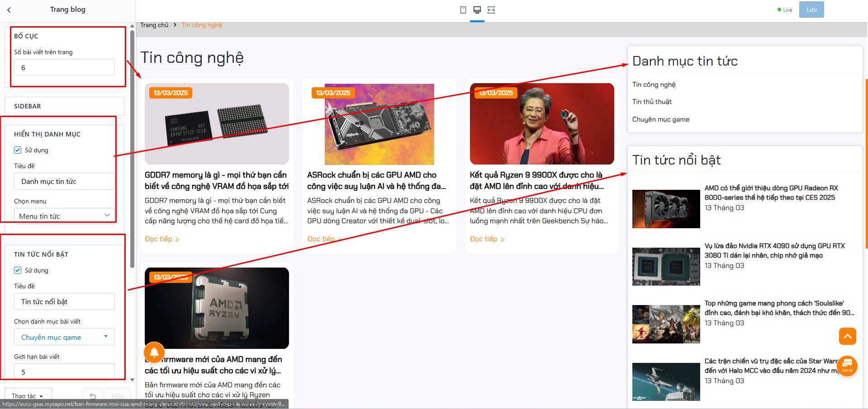This screenshot has width=868, height=409.
Task: Click scrollbar down arrow in settings panel
Action: click(132, 380)
